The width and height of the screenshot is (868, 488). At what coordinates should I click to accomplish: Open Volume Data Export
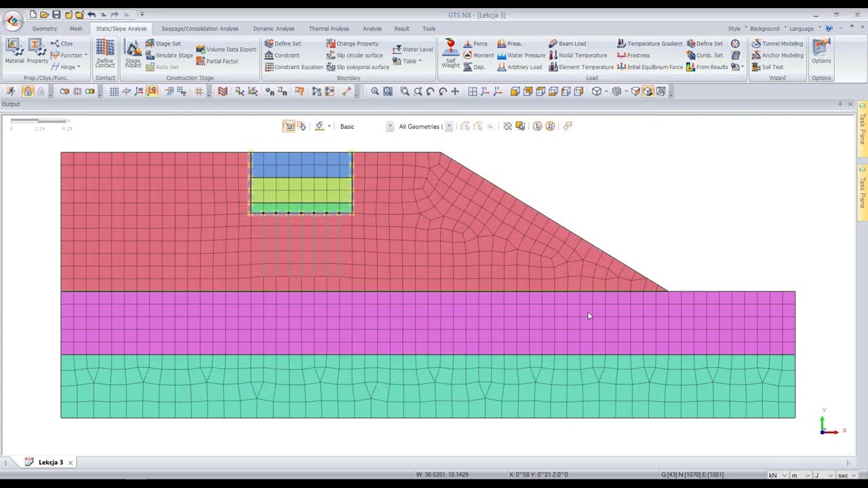[226, 49]
